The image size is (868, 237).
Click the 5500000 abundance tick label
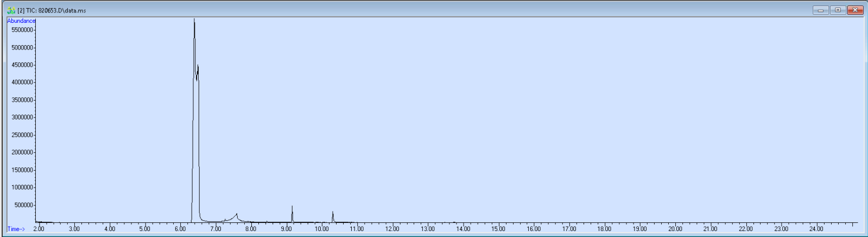point(22,30)
